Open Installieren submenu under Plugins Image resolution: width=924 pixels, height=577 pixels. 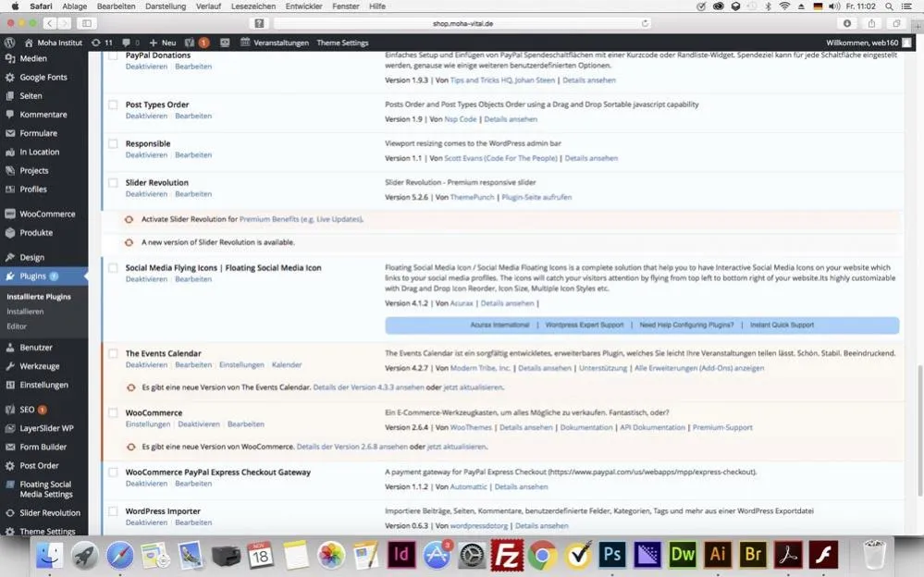tap(25, 312)
